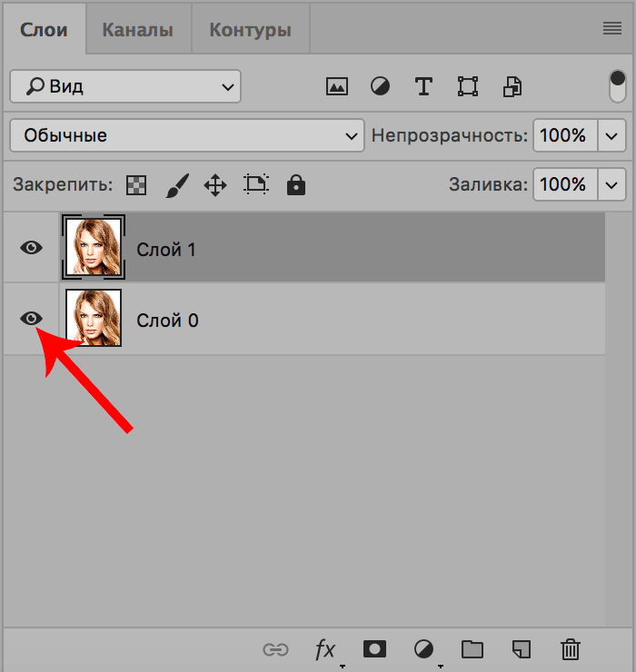Open the Обычные blend mode dropdown
The width and height of the screenshot is (636, 672).
click(186, 136)
